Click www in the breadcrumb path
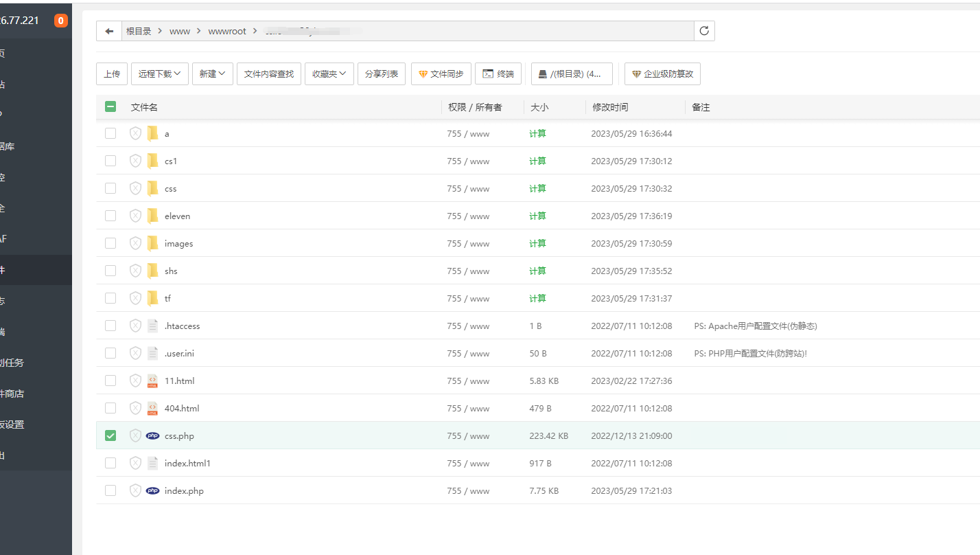Viewport: 980px width, 555px height. pos(180,31)
